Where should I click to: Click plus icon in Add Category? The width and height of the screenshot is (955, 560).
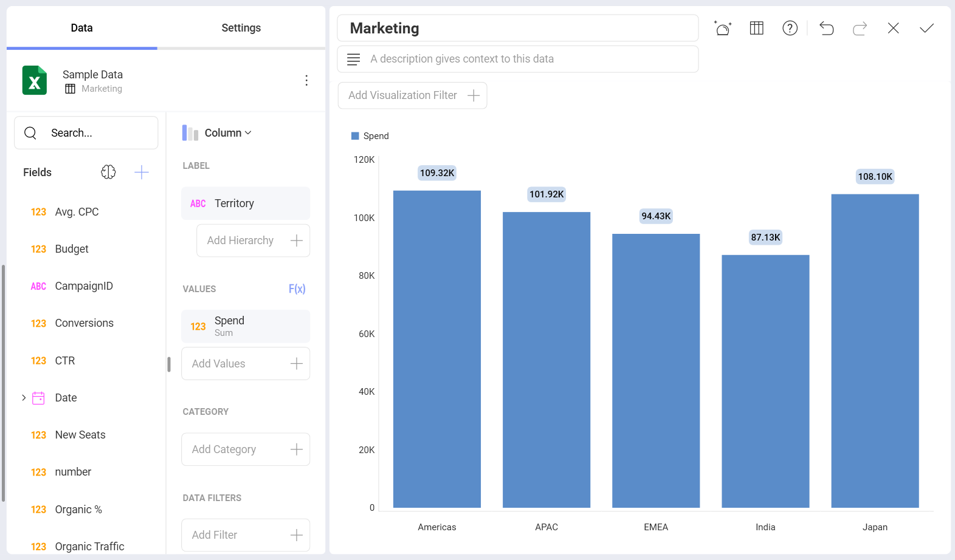(x=297, y=449)
